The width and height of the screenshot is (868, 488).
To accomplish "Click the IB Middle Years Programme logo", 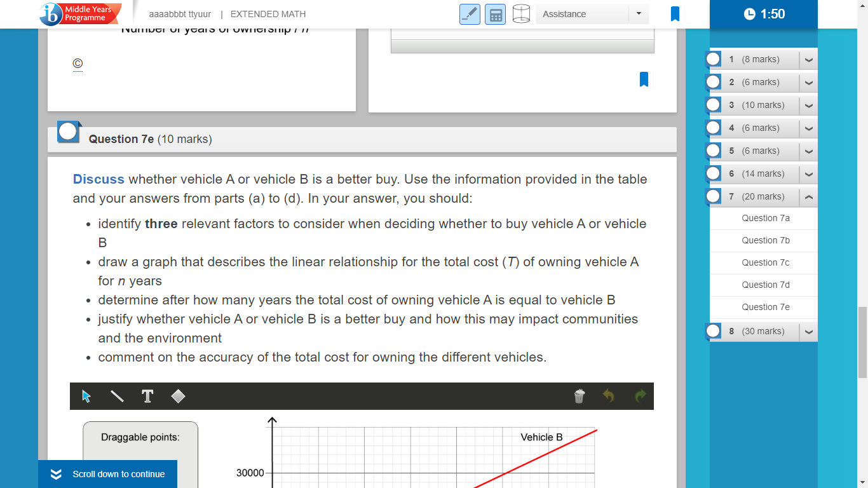I will click(80, 14).
